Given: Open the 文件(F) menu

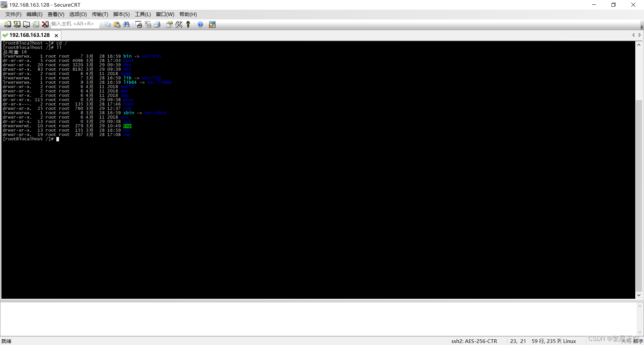Looking at the screenshot, I should coord(13,14).
